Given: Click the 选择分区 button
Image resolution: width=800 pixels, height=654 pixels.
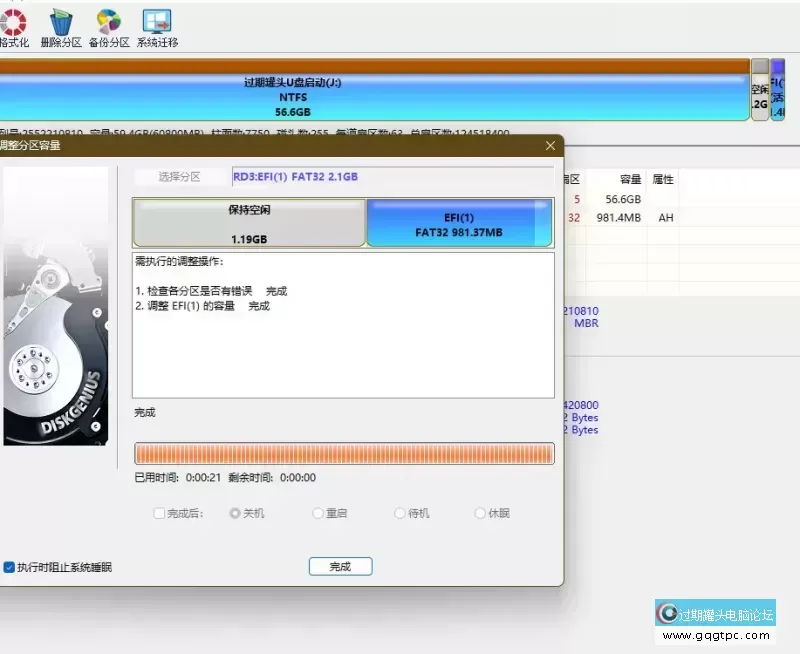Looking at the screenshot, I should [x=180, y=177].
